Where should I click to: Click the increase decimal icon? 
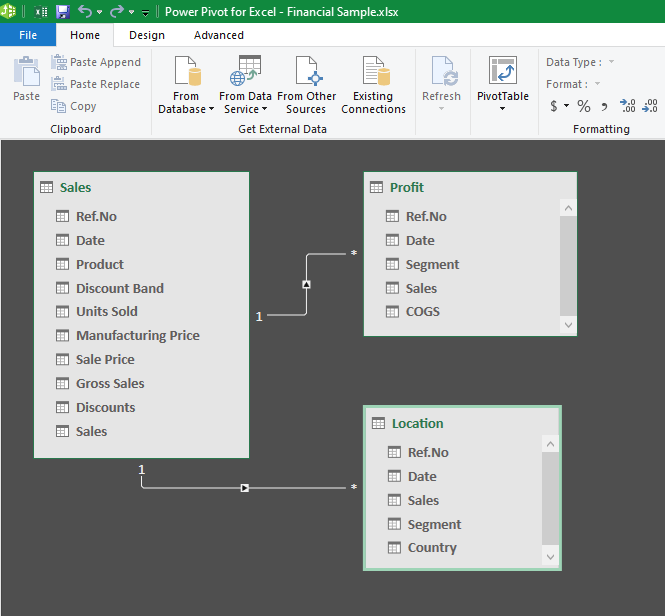(627, 106)
